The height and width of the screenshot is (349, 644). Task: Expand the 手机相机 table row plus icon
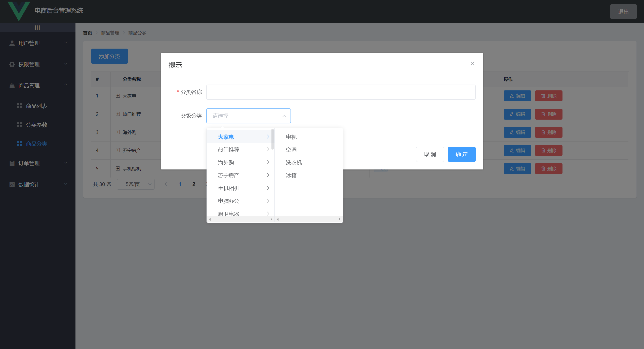(x=118, y=168)
